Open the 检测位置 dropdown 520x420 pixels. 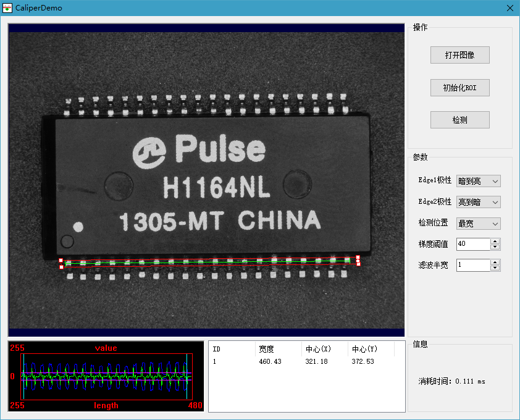478,224
